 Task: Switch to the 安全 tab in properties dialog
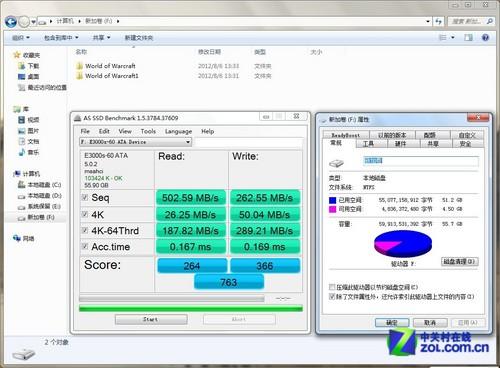tap(465, 144)
